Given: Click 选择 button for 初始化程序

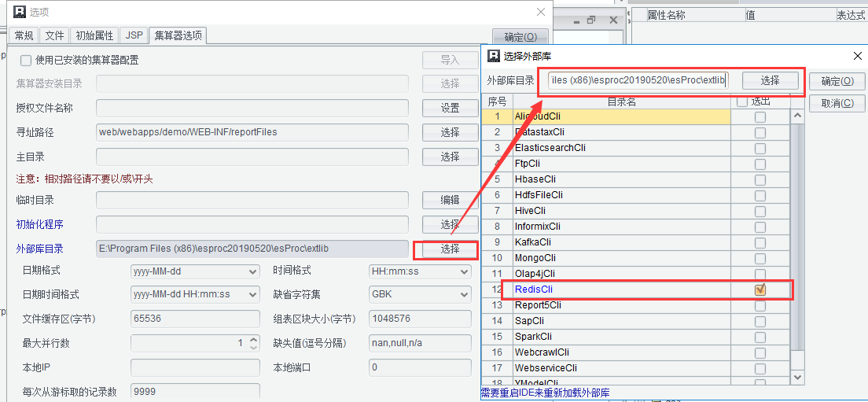Looking at the screenshot, I should (450, 224).
